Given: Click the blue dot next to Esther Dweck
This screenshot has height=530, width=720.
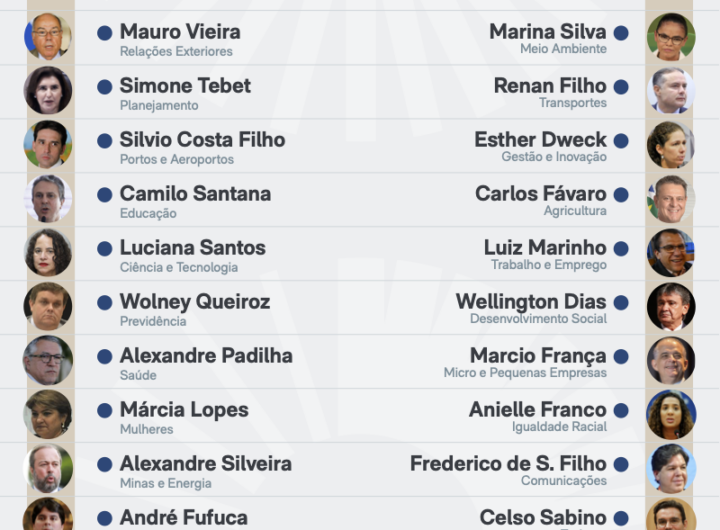Looking at the screenshot, I should coord(621,141).
